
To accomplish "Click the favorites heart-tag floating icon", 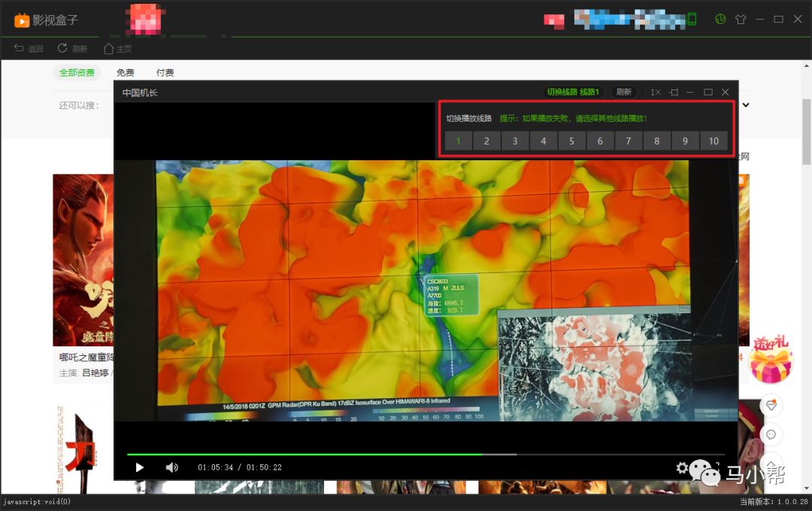I will 771,406.
